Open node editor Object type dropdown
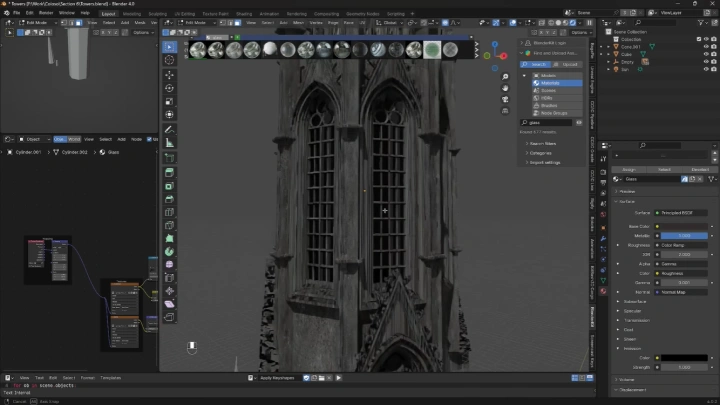 click(34, 139)
